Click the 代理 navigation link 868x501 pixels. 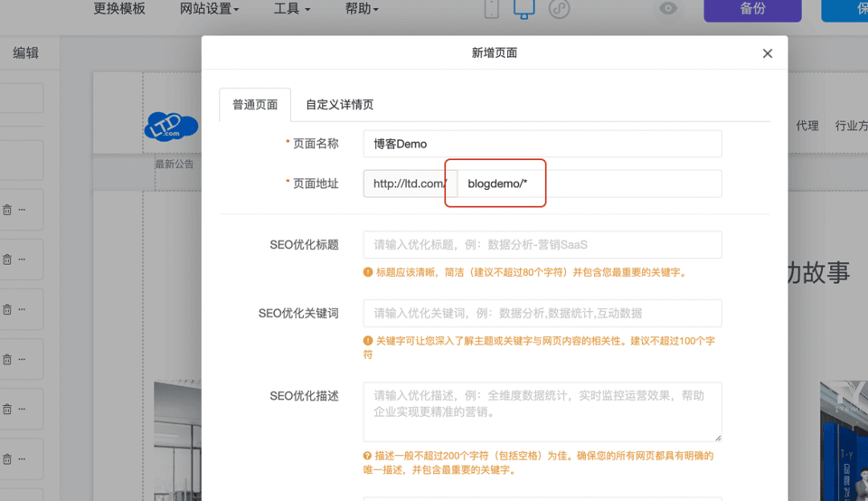pos(807,125)
